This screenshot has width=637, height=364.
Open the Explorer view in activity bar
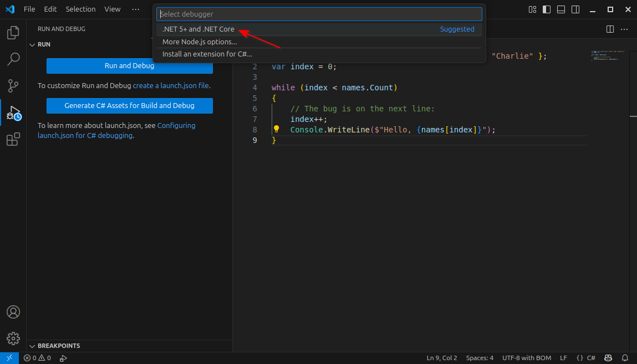coord(13,33)
